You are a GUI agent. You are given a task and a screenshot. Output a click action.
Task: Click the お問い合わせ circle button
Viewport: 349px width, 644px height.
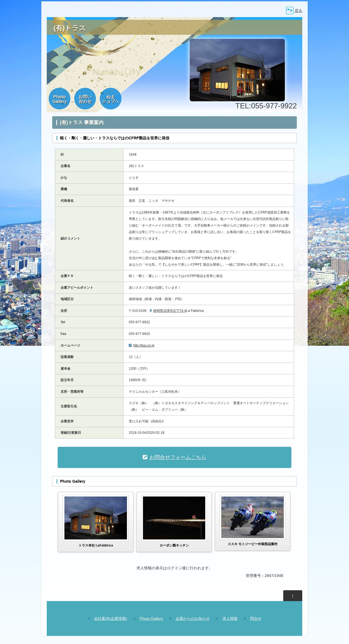point(85,99)
